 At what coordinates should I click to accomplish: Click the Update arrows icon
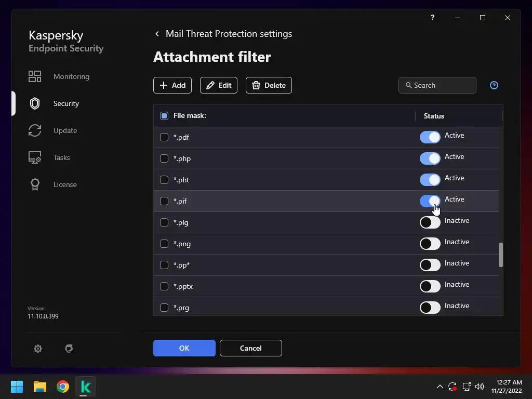(35, 130)
